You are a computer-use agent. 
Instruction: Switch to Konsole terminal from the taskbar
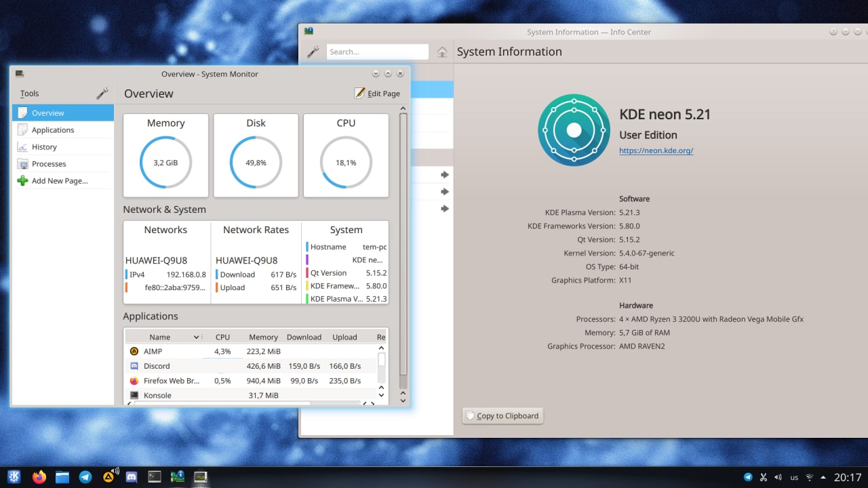click(x=155, y=477)
